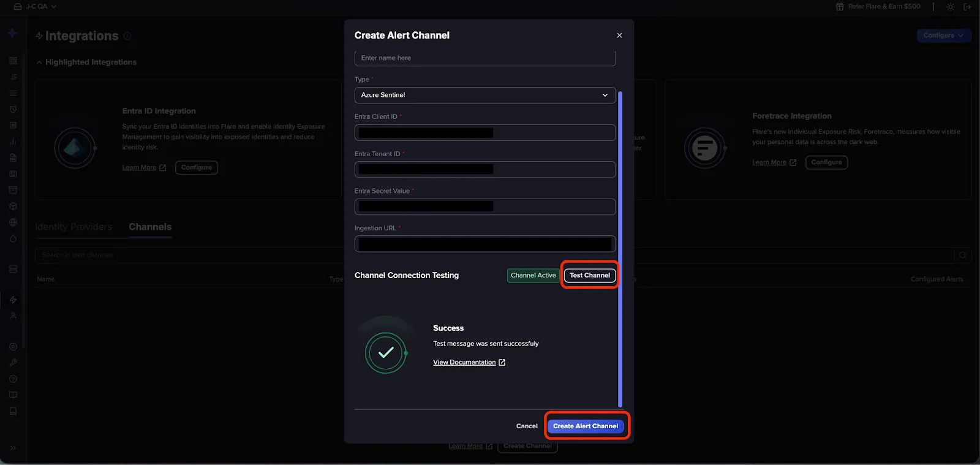Image resolution: width=980 pixels, height=465 pixels.
Task: Click the info icon beside Integrations heading
Action: (x=127, y=36)
